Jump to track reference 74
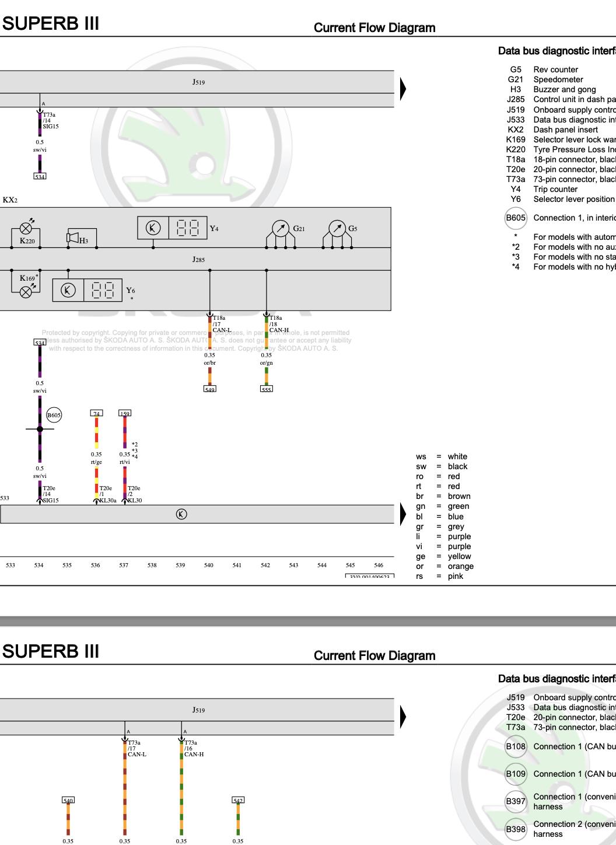Viewport: 616px width, 845px height. (x=96, y=413)
